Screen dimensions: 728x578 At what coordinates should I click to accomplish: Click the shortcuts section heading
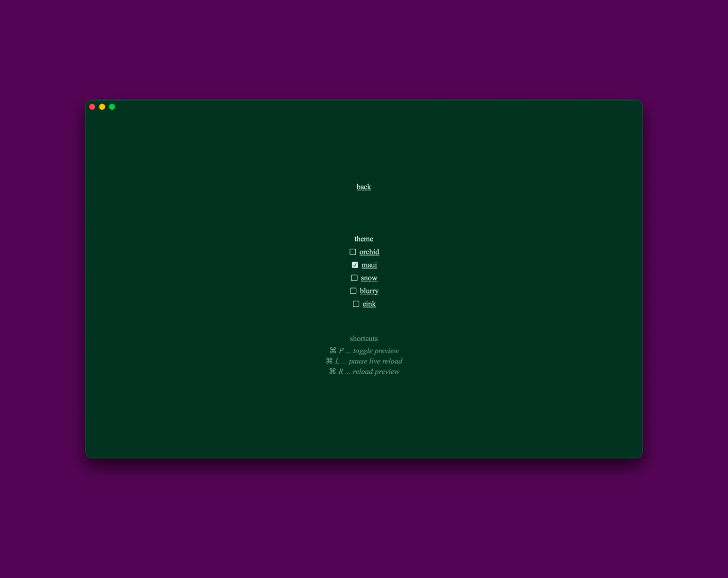[x=364, y=339]
